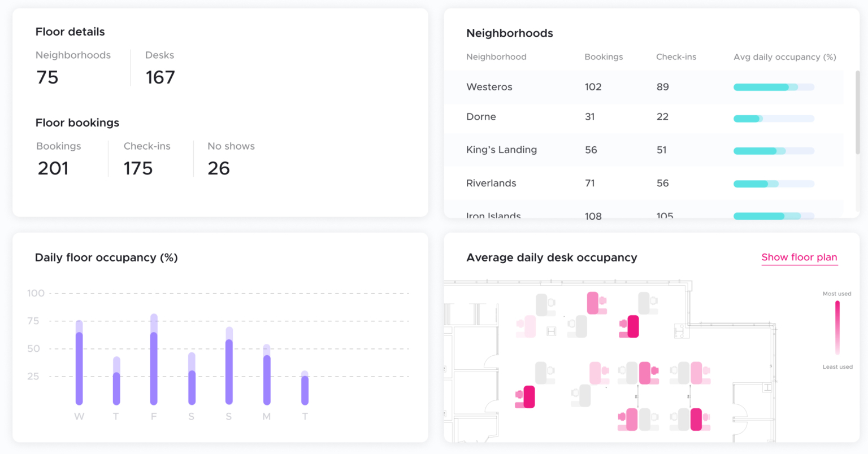Click the Average daily desk occupancy title
This screenshot has height=454, width=868.
pyautogui.click(x=552, y=257)
